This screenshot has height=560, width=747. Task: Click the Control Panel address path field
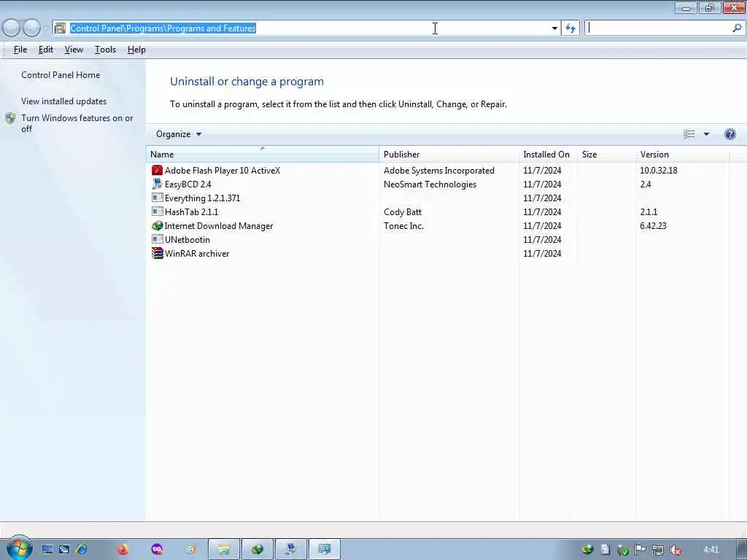[307, 28]
